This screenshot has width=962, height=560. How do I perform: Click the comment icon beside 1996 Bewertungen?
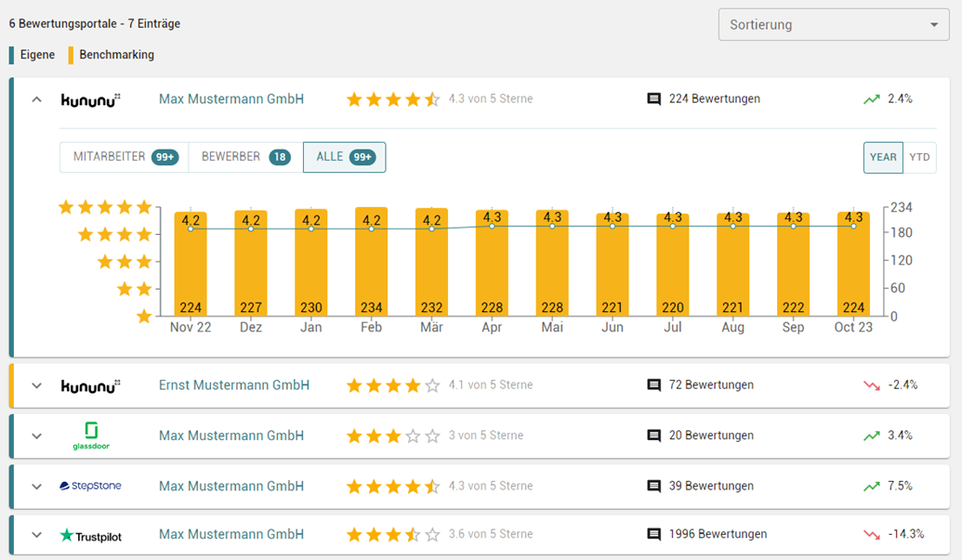(x=653, y=535)
